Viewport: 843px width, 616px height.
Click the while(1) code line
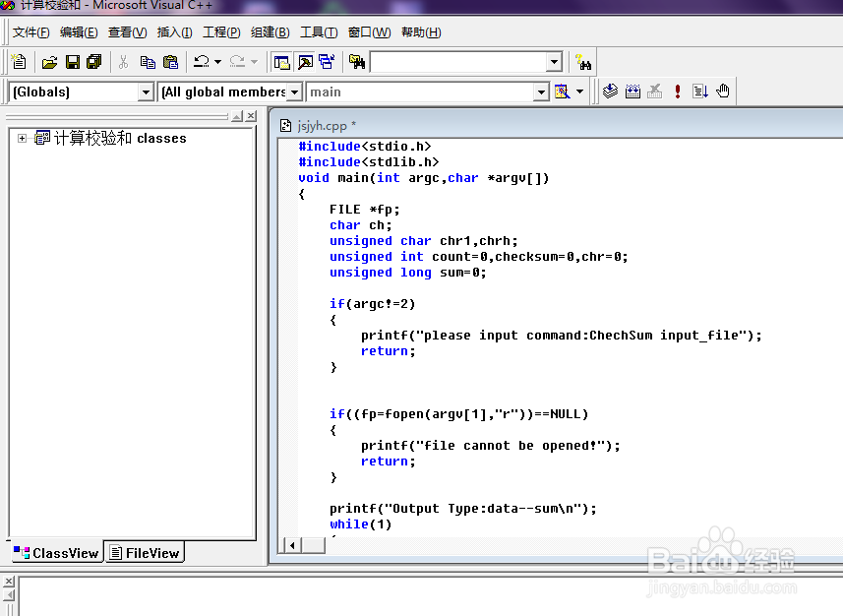(361, 524)
